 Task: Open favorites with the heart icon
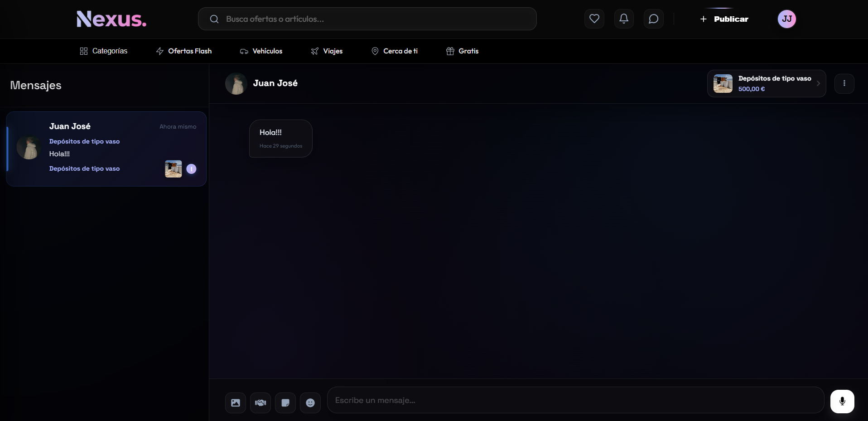[594, 19]
